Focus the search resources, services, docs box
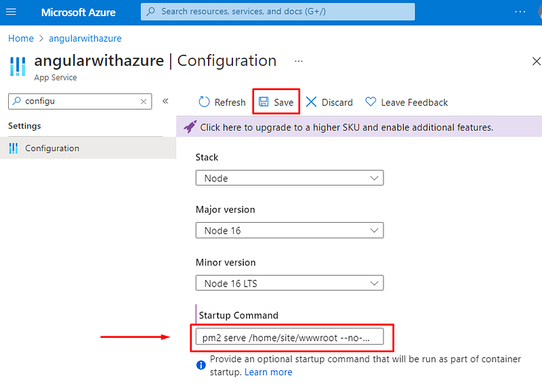542x392 pixels. point(278,12)
